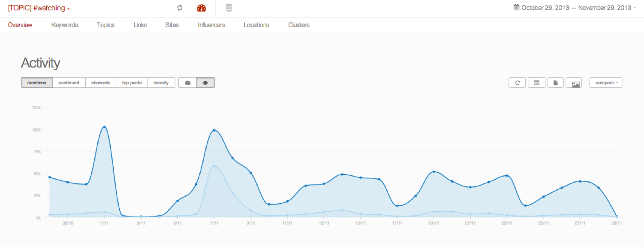The height and width of the screenshot is (247, 644).
Task: Reload the Activity chart
Action: (518, 82)
